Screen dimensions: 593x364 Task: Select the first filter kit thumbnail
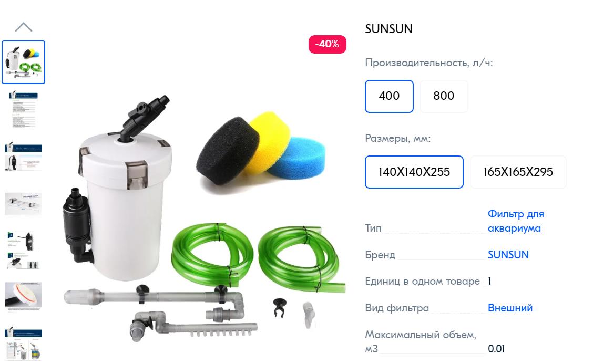pyautogui.click(x=24, y=62)
